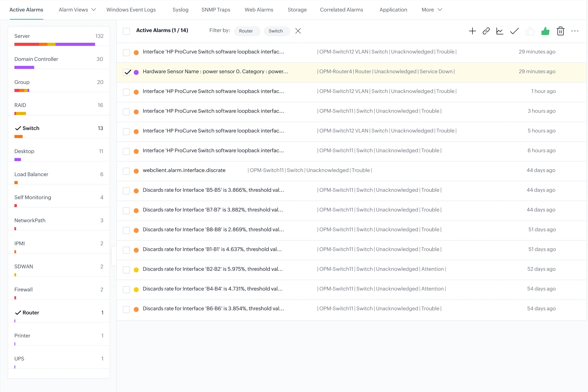Select the Desktop category
Screen dimensions: 588x392
tap(59, 151)
